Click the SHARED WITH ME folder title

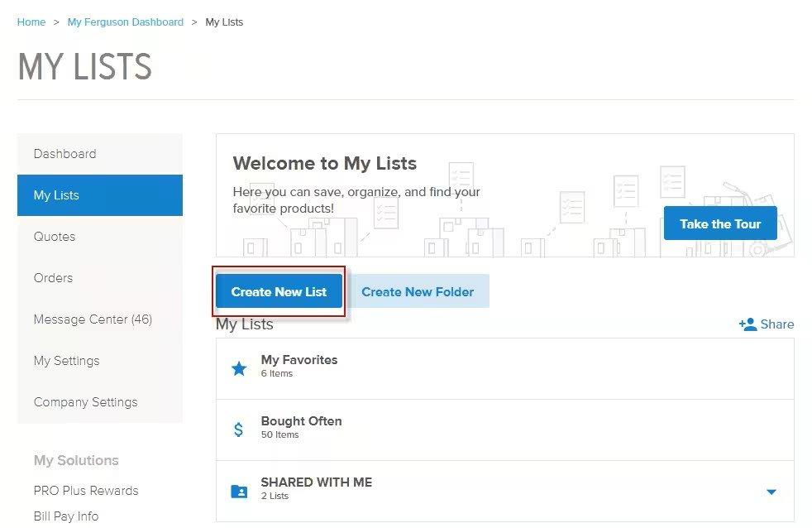click(x=317, y=482)
